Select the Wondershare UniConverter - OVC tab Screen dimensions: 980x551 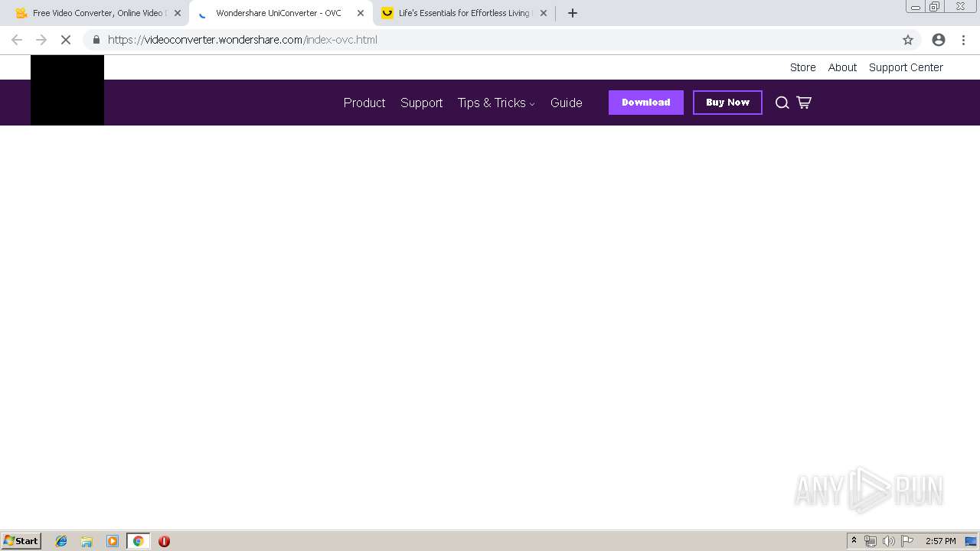pyautogui.click(x=280, y=13)
